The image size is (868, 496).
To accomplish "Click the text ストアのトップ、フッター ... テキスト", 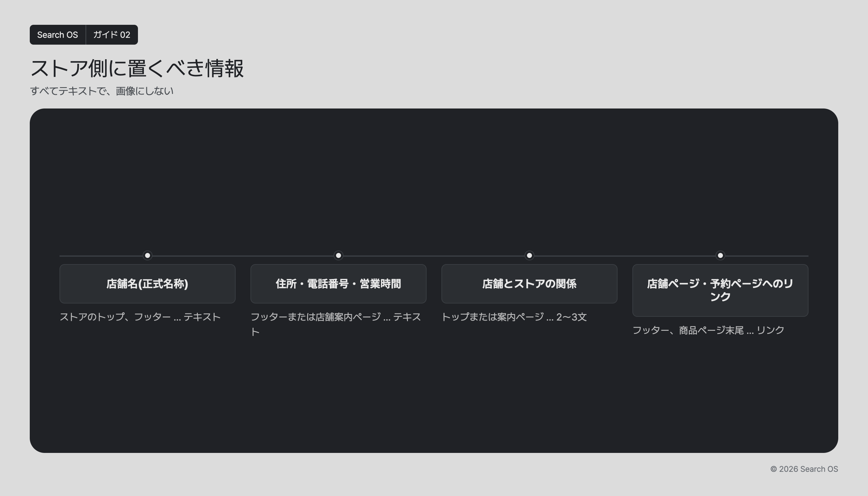I will (140, 317).
